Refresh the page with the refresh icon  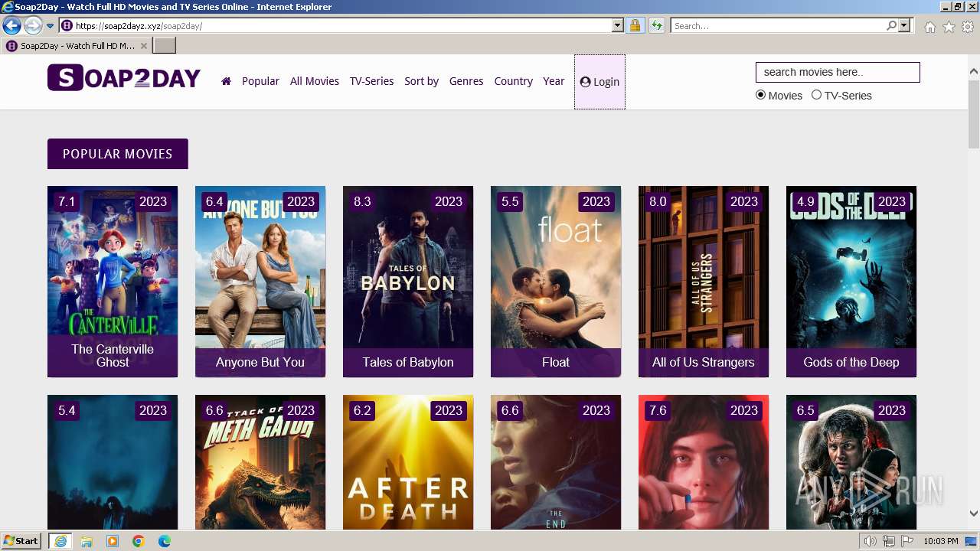656,26
